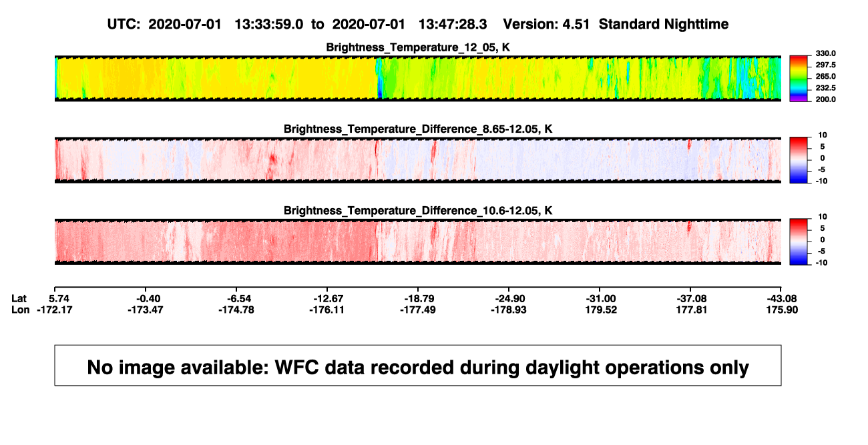Screen dimensions: 868x445
Task: Select the 10.6-12.05 difference image strip
Action: click(418, 242)
